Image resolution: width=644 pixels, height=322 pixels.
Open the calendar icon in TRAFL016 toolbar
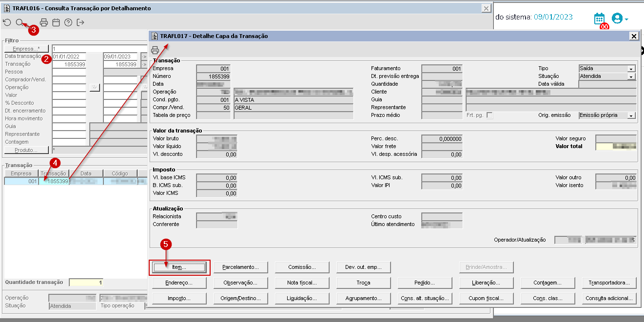click(x=56, y=22)
